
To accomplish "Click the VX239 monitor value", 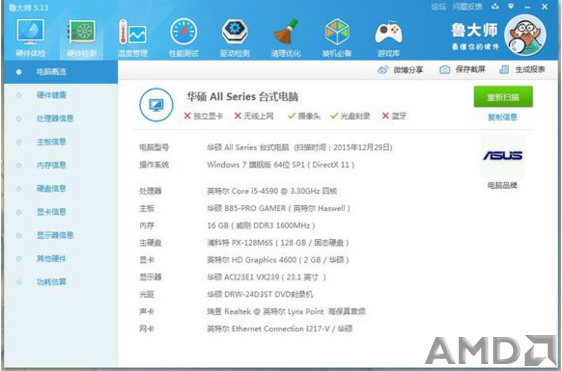I will 266,277.
